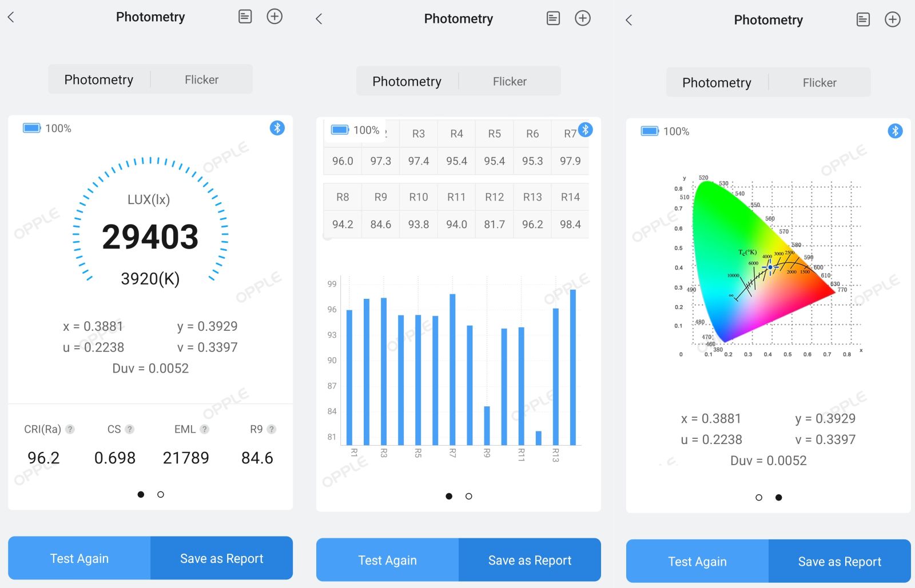Screen dimensions: 915x588
Task: Tap the add plus icon in left panel
Action: coord(274,17)
